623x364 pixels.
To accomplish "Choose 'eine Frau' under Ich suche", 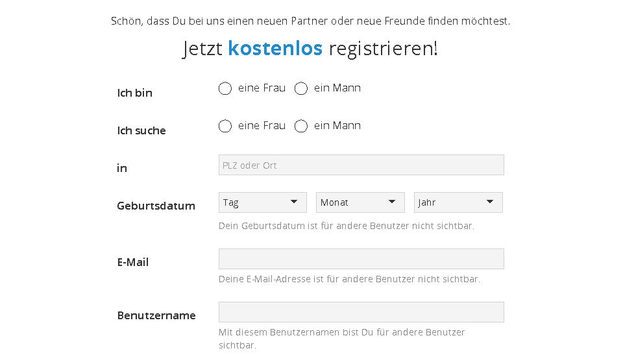I will [225, 127].
